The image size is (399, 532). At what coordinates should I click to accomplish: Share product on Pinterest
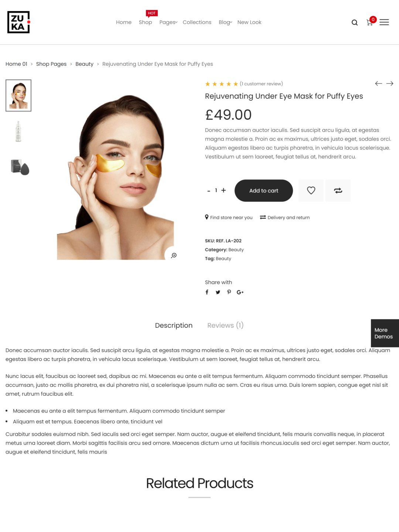(229, 292)
